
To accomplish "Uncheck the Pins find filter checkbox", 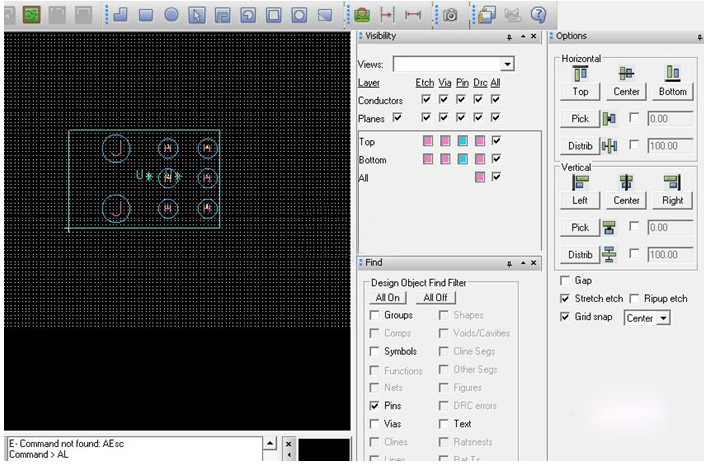I will tap(375, 406).
